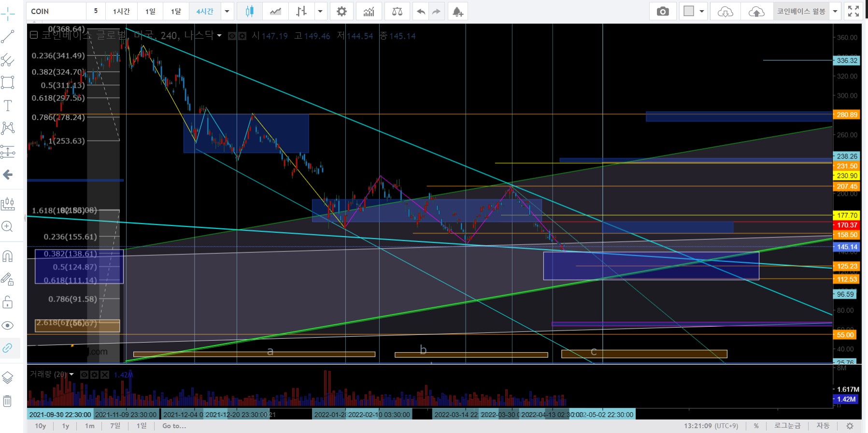Click the compare symbols scale icon
Screen dimensions: 868x433
click(x=397, y=11)
